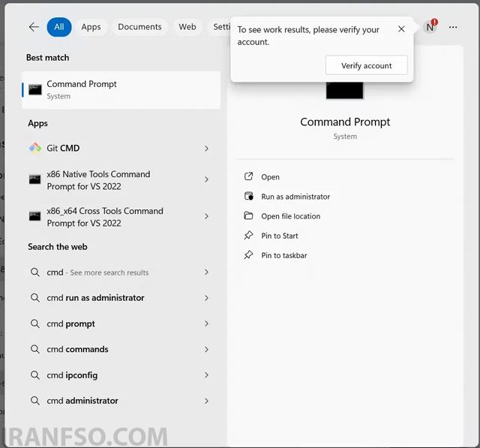Click the magnifier icon next to cmd prompt
This screenshot has height=448, width=480.
[35, 323]
